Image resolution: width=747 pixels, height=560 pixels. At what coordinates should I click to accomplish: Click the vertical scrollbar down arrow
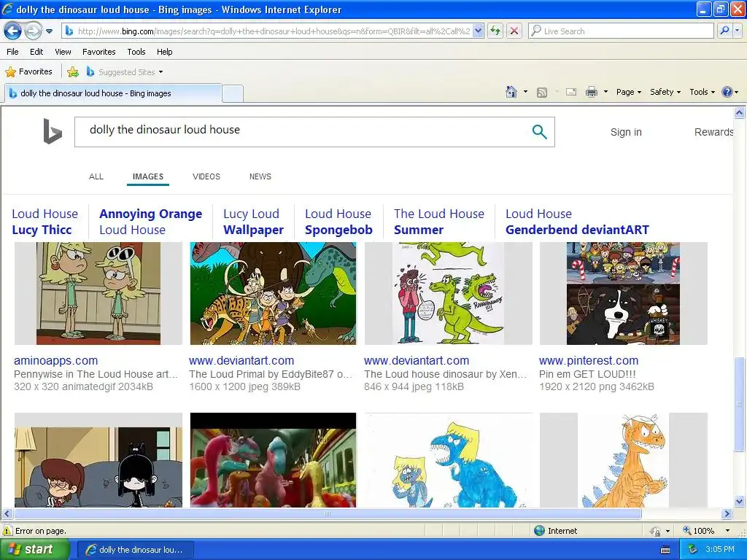click(740, 501)
